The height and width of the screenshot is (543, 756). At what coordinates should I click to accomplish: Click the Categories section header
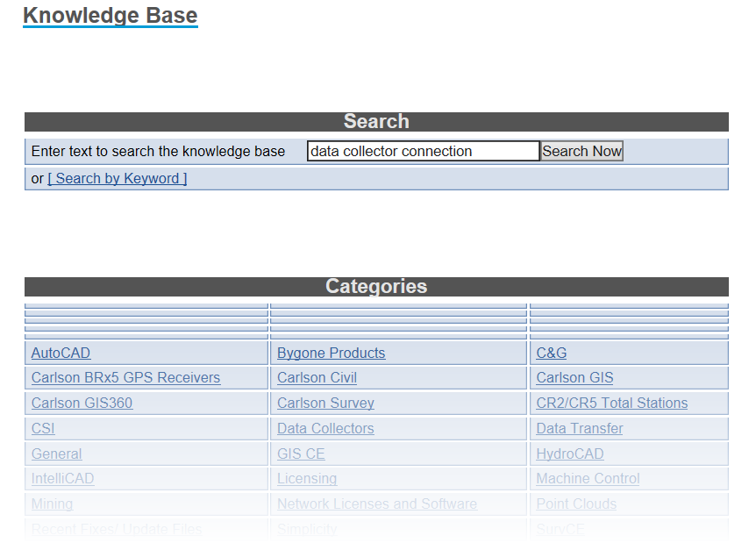pyautogui.click(x=376, y=287)
